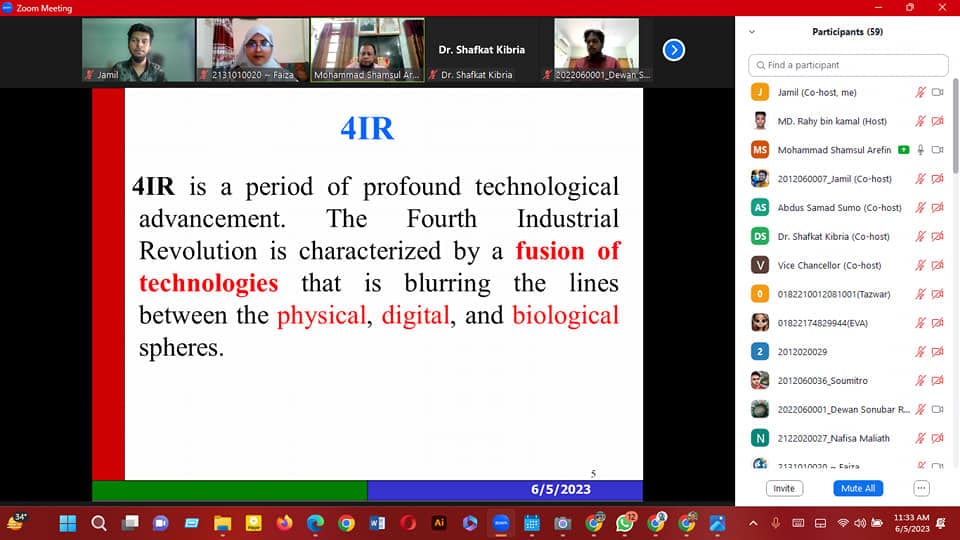This screenshot has width=960, height=540.
Task: Expand the hidden system tray icons chevron
Action: (753, 523)
